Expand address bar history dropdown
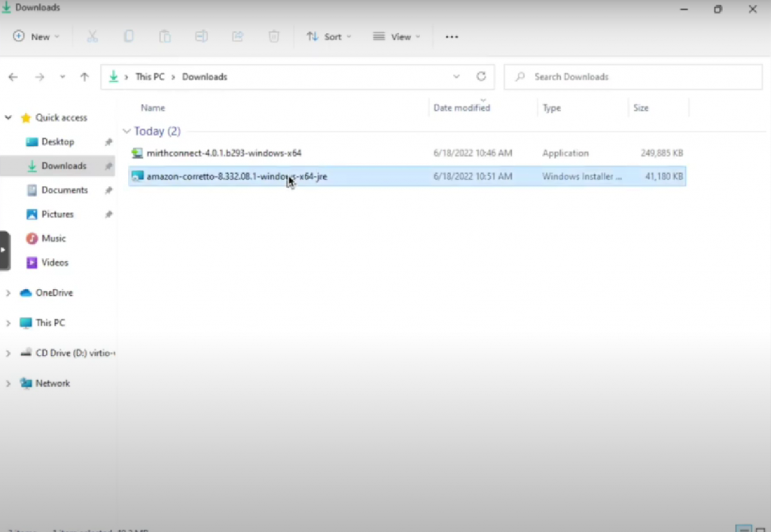 pos(456,77)
